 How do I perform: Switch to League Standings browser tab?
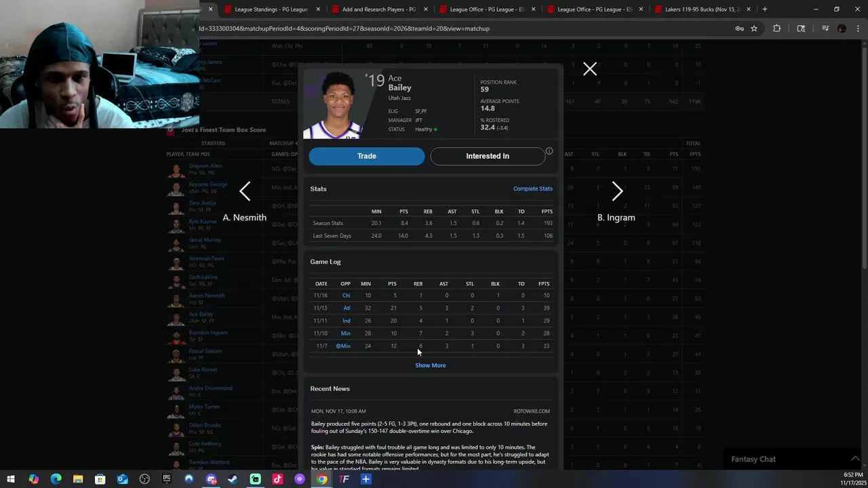tap(271, 9)
